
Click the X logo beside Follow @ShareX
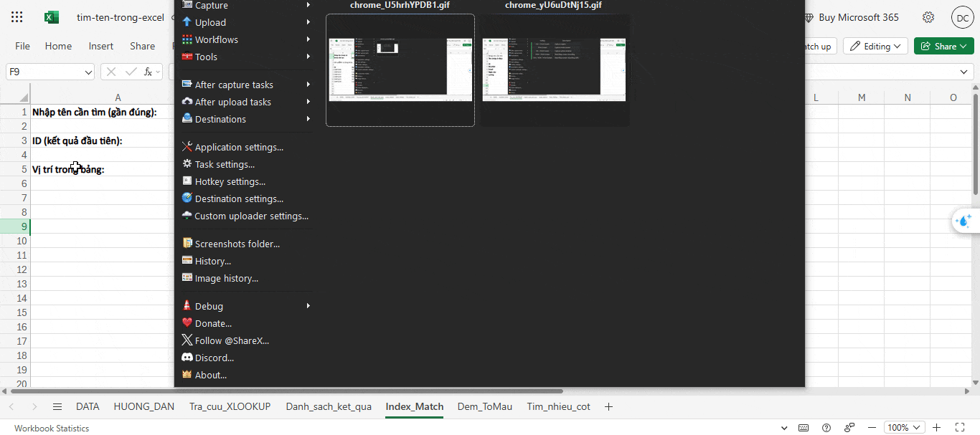tap(187, 340)
